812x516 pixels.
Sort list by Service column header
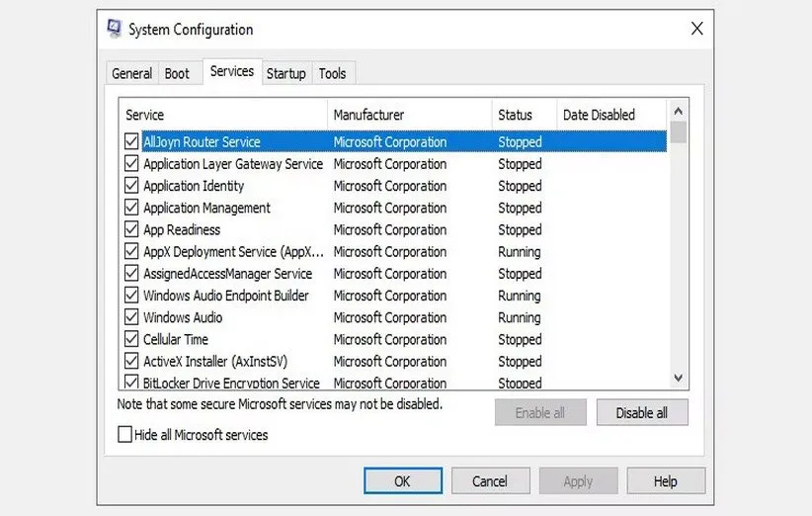223,115
